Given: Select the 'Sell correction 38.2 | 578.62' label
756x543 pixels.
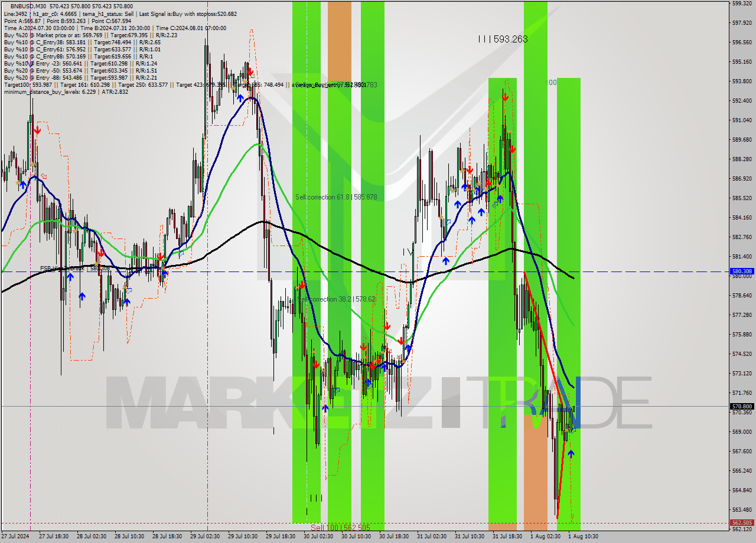Looking at the screenshot, I should 336,299.
